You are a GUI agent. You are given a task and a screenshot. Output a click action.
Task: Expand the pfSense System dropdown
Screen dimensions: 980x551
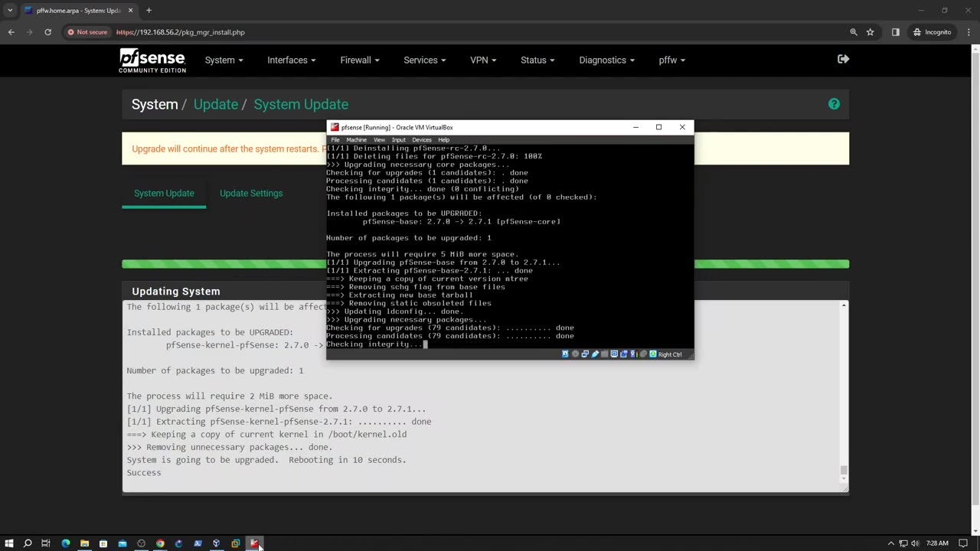coord(224,60)
